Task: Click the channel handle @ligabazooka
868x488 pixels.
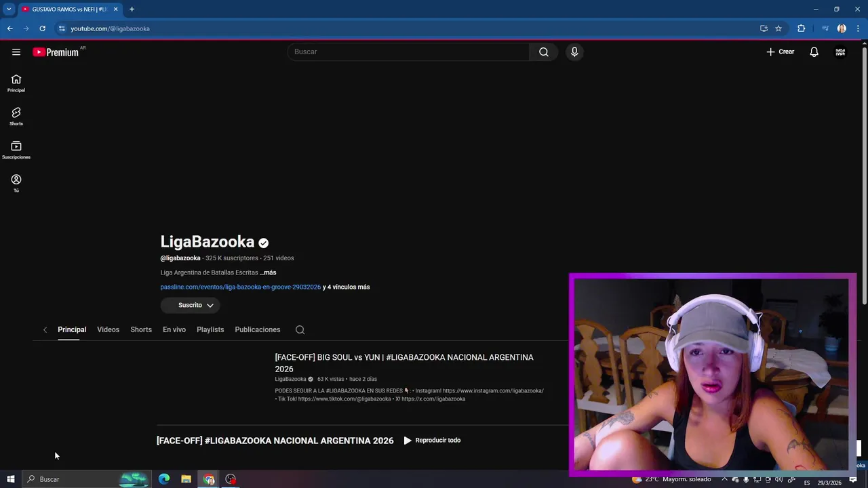Action: coord(180,258)
